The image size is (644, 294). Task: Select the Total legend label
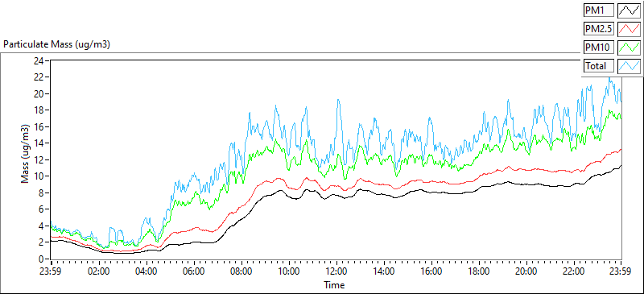click(598, 66)
